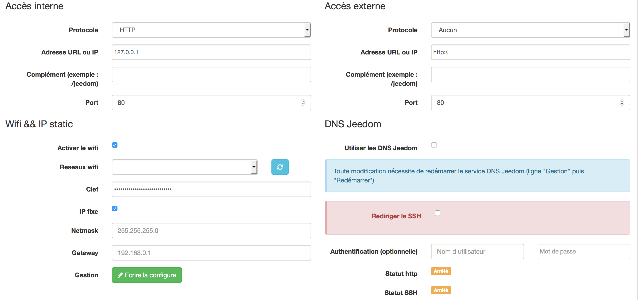Viewport: 644px width, 300px height.
Task: Click the internal Port field showing 80
Action: [x=211, y=103]
